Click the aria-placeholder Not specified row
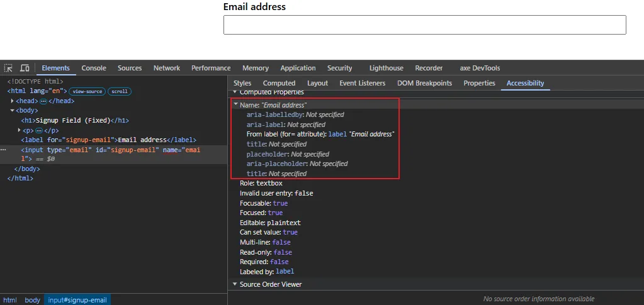This screenshot has height=305, width=644. tap(297, 164)
